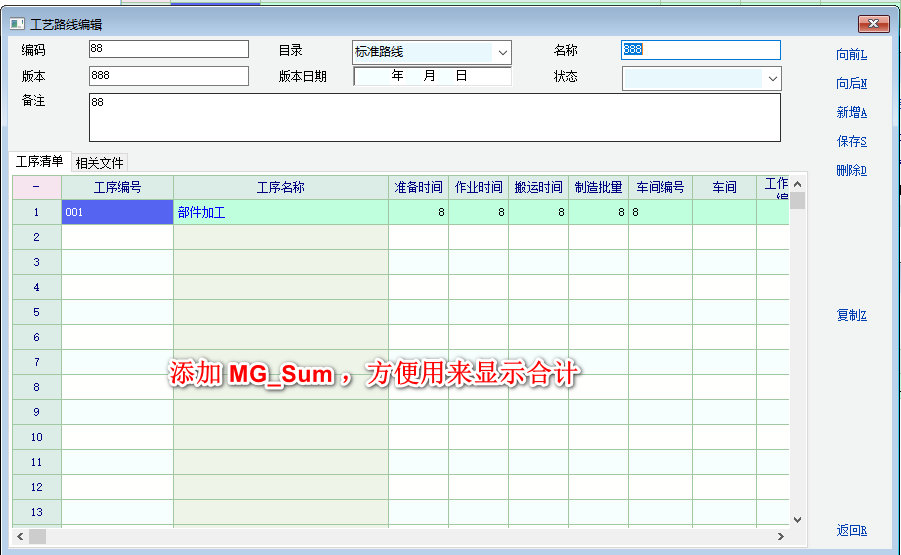Open the 目录 dropdown list
The image size is (901, 555).
(x=501, y=52)
